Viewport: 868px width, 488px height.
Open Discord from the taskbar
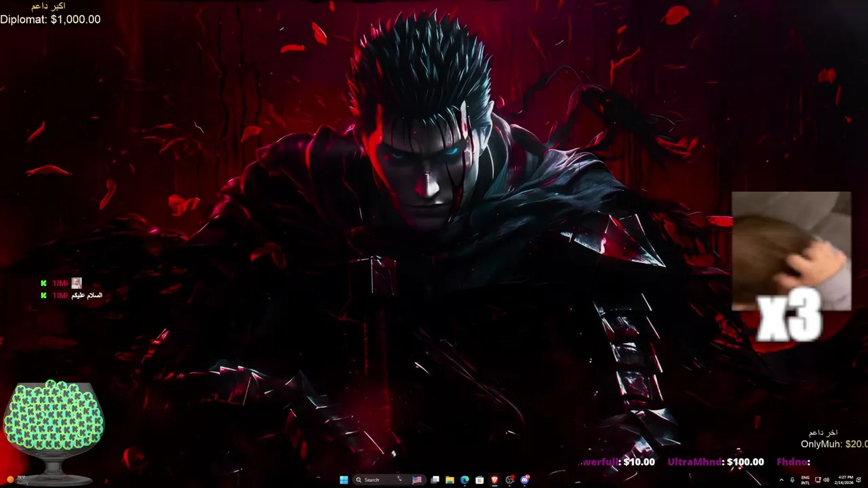(x=525, y=480)
